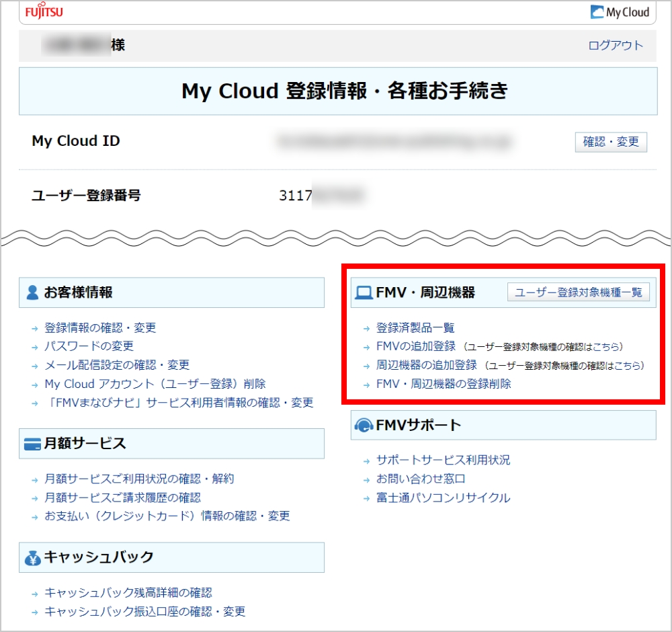Click the My Cloud logo icon
Screen dimensions: 672x632
597,12
